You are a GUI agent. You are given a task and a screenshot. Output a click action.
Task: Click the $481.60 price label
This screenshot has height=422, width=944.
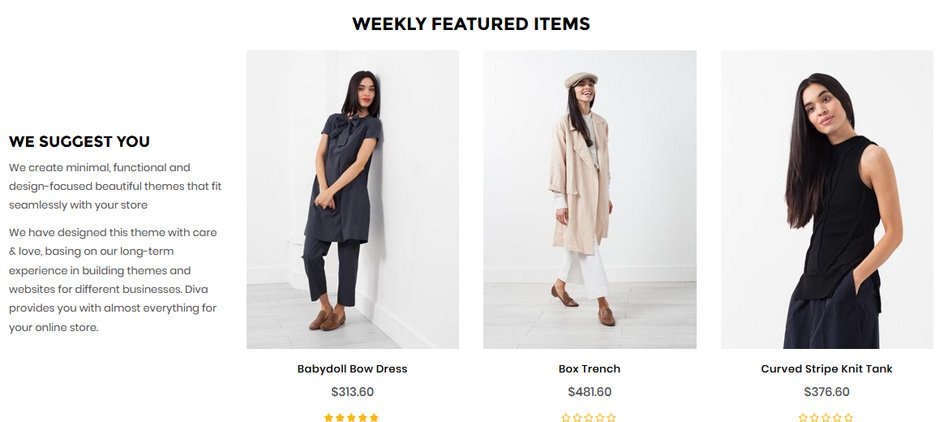(x=589, y=392)
